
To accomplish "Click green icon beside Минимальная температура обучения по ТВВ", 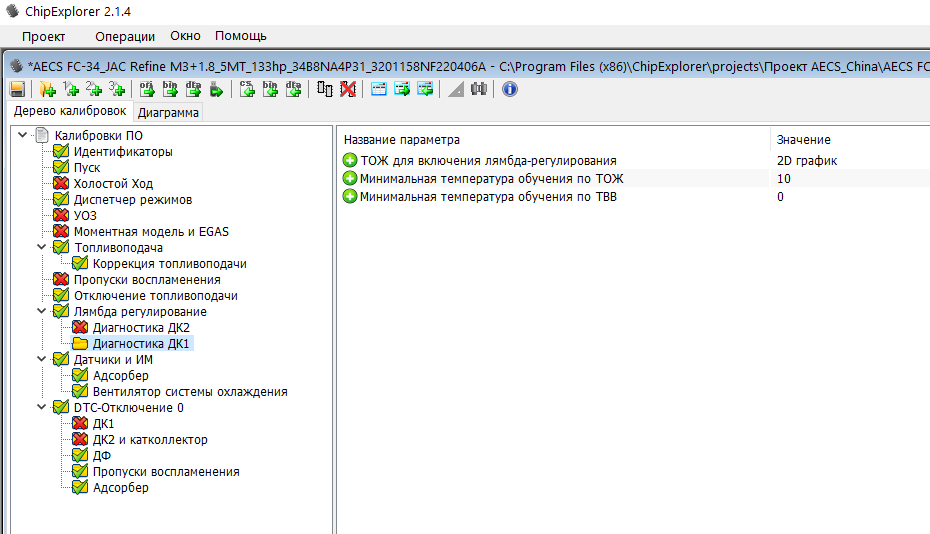I will [x=350, y=197].
